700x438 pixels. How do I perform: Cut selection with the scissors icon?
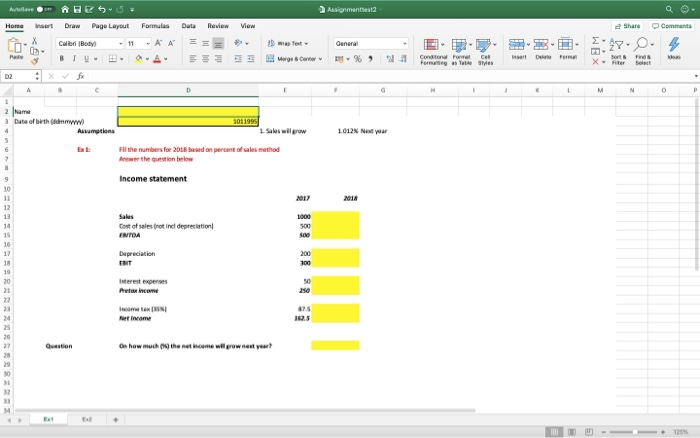34,41
